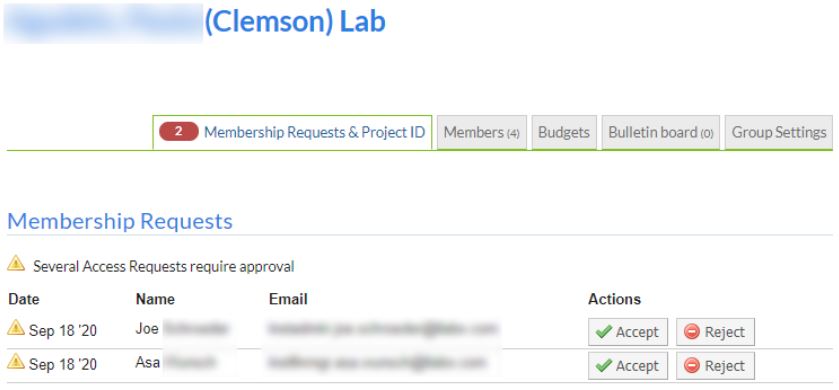The height and width of the screenshot is (390, 839).
Task: Click the Email column header
Action: pos(288,299)
